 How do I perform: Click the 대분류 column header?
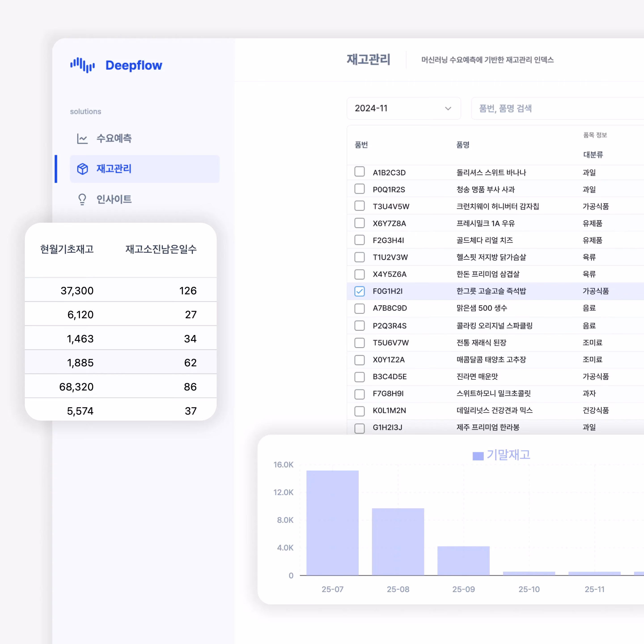[x=593, y=155]
